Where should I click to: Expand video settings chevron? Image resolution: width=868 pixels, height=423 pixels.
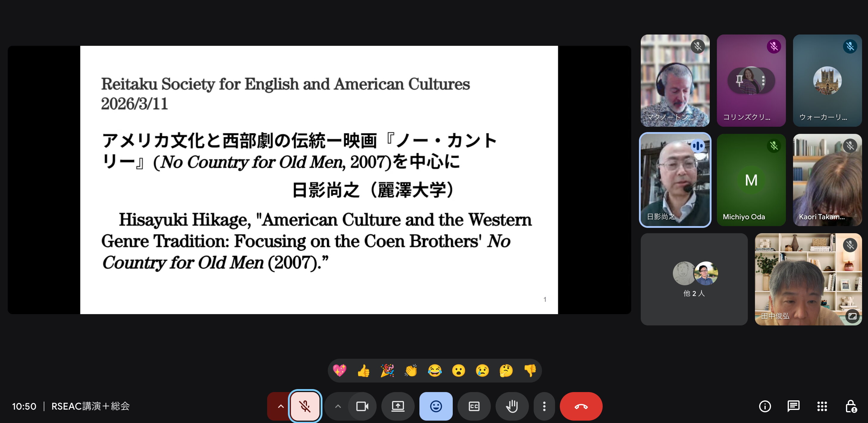338,406
